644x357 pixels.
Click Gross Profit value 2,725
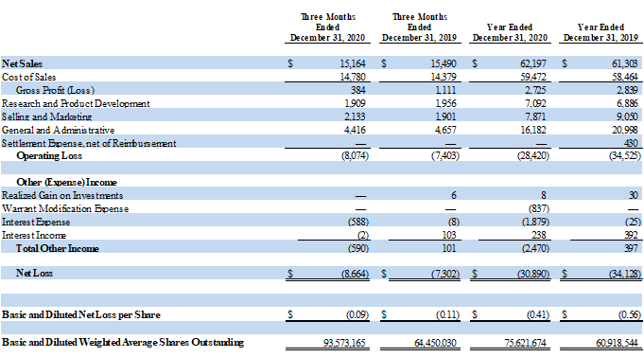pos(536,90)
